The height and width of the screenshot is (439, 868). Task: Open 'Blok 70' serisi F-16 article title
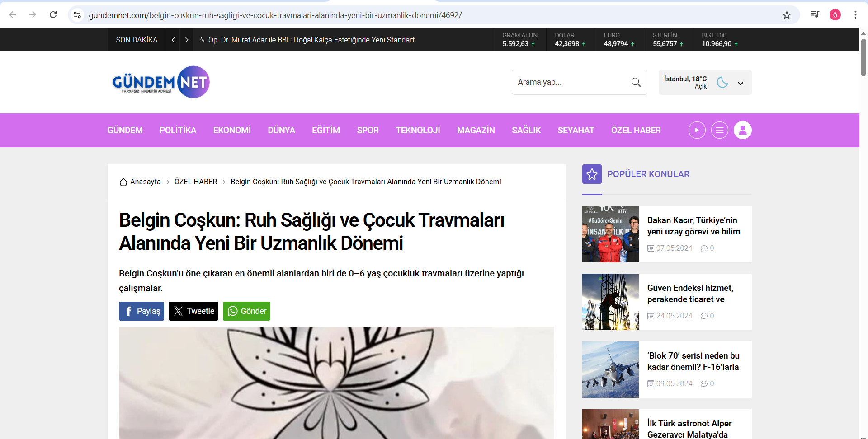(x=693, y=361)
